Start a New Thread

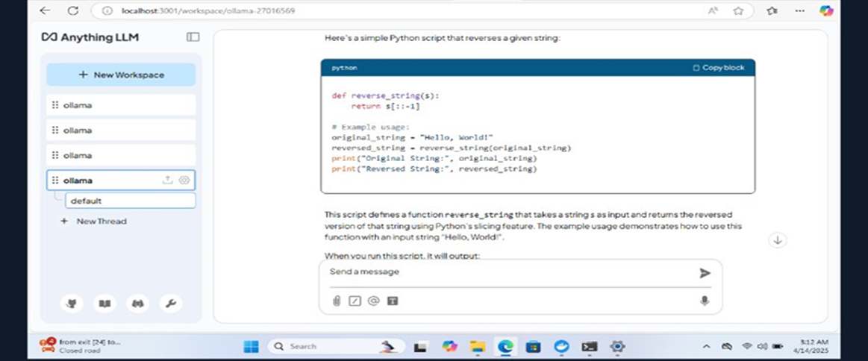coord(93,221)
